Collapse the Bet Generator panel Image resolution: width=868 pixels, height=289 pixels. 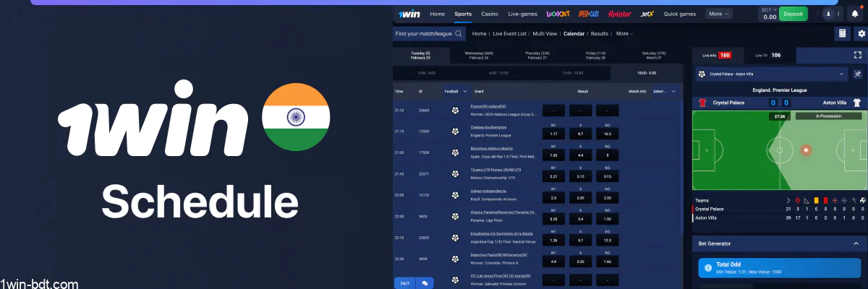[x=855, y=243]
